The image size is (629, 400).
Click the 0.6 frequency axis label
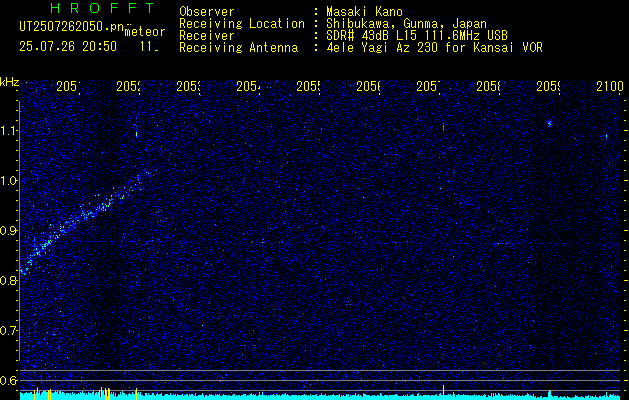[x=8, y=380]
